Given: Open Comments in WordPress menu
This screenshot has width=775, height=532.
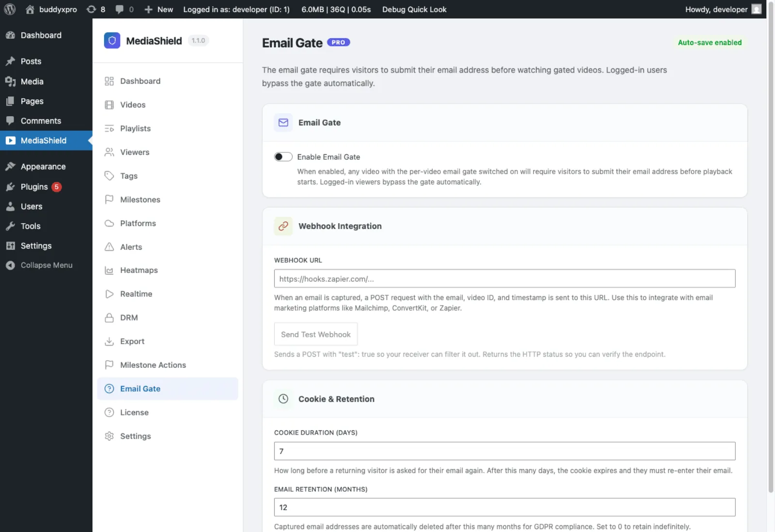Looking at the screenshot, I should point(46,121).
